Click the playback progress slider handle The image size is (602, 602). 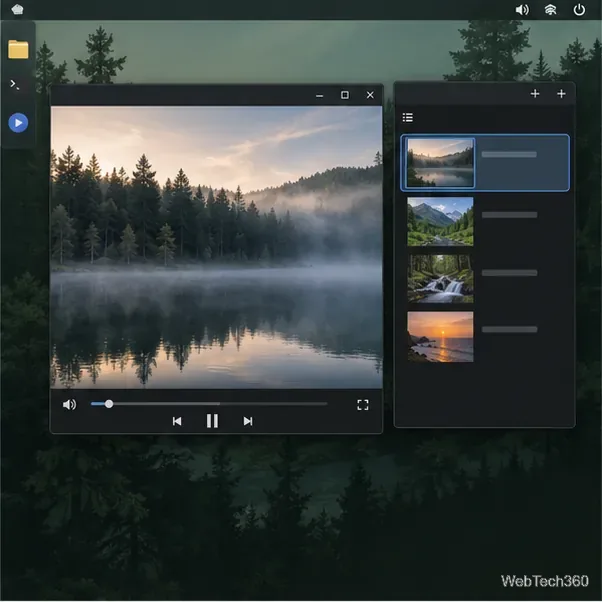(109, 404)
